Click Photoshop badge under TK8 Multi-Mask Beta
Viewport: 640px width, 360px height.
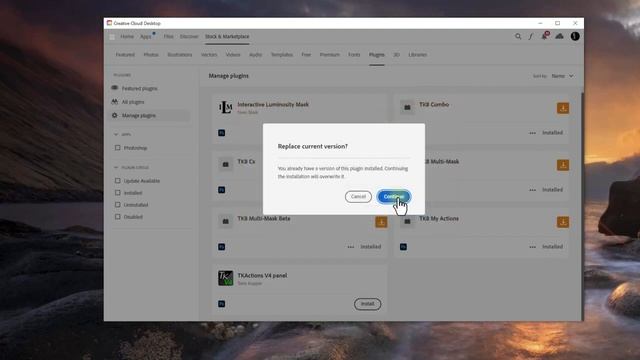tap(222, 247)
